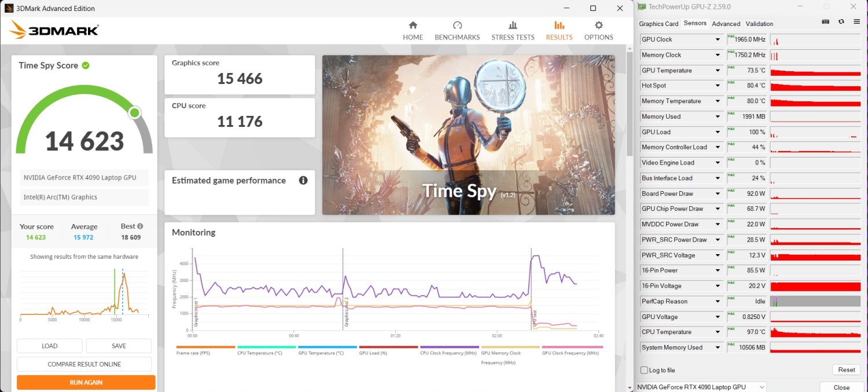Toggle GPU Clock Frequency legend bar
Screen dimensions: 868x392
571,347
